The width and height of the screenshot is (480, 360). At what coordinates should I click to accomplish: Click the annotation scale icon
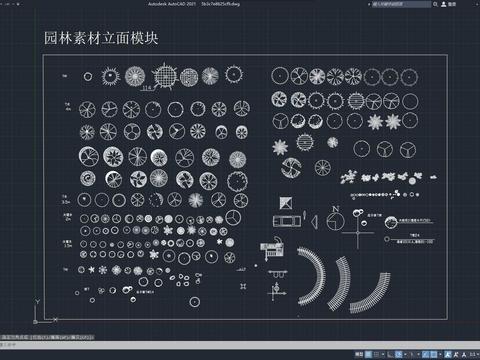tap(464, 354)
